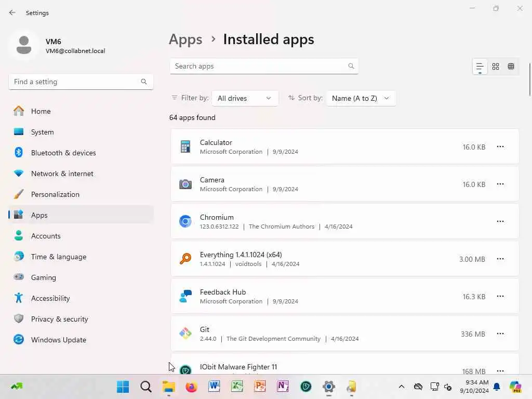
Task: Select Personalization in the sidebar
Action: [81, 194]
